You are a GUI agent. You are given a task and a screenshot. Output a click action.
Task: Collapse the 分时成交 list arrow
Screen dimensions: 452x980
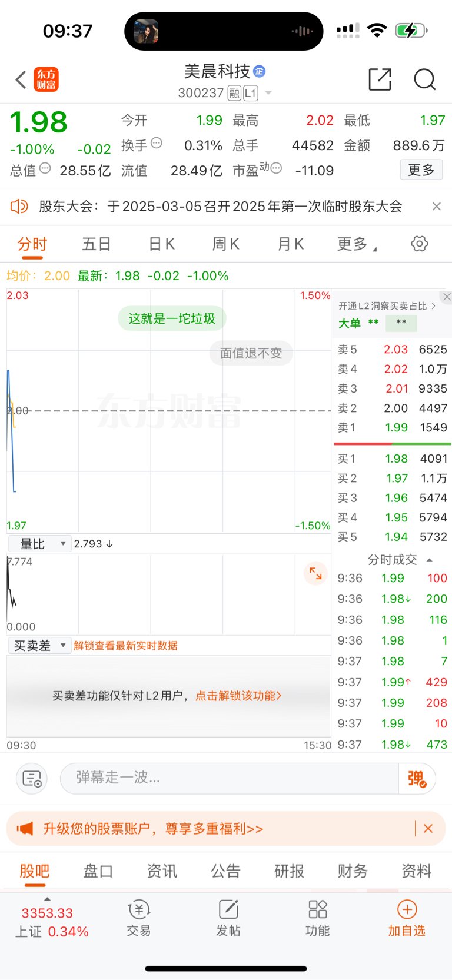(x=430, y=560)
